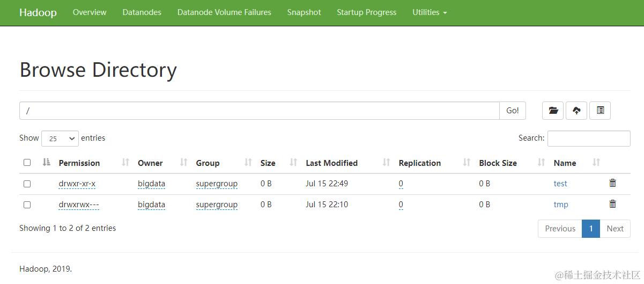This screenshot has width=644, height=284.
Task: Sort by the first column sort icon
Action: click(x=46, y=162)
